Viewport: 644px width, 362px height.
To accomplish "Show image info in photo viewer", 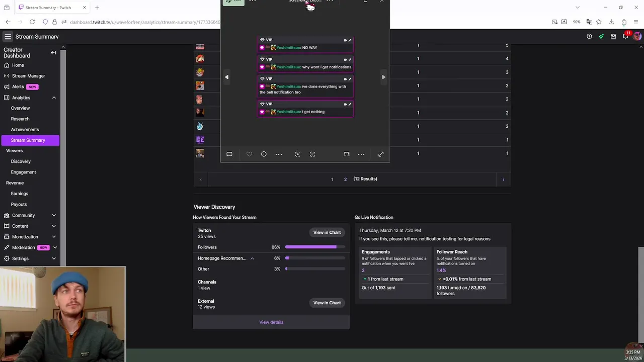I will pyautogui.click(x=264, y=154).
